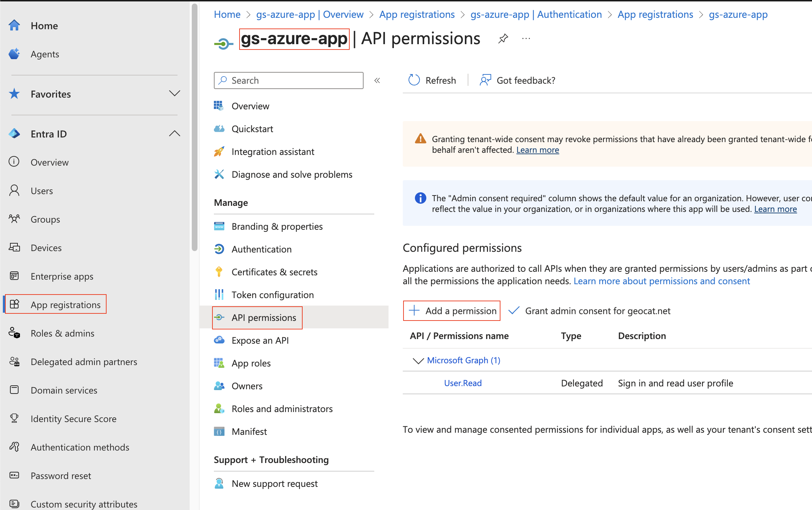The height and width of the screenshot is (510, 812).
Task: Select Token configuration under Manage
Action: [x=273, y=295]
